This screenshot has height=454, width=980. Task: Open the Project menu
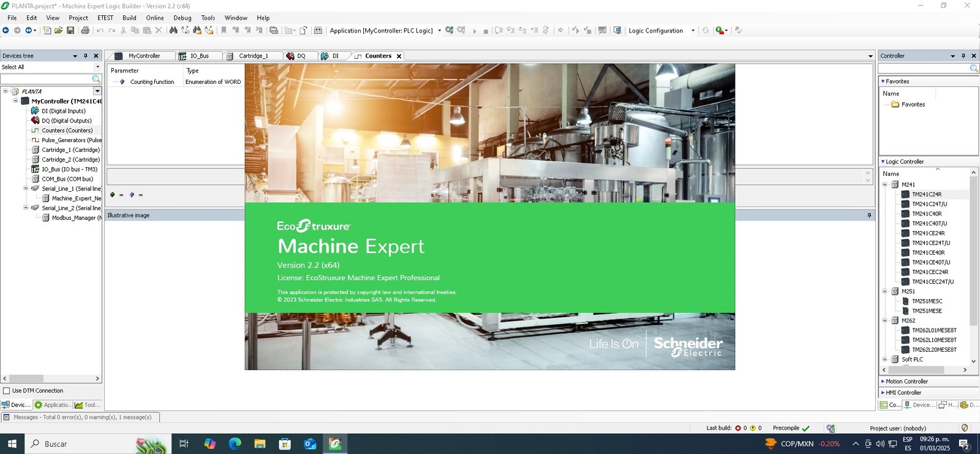pyautogui.click(x=78, y=18)
